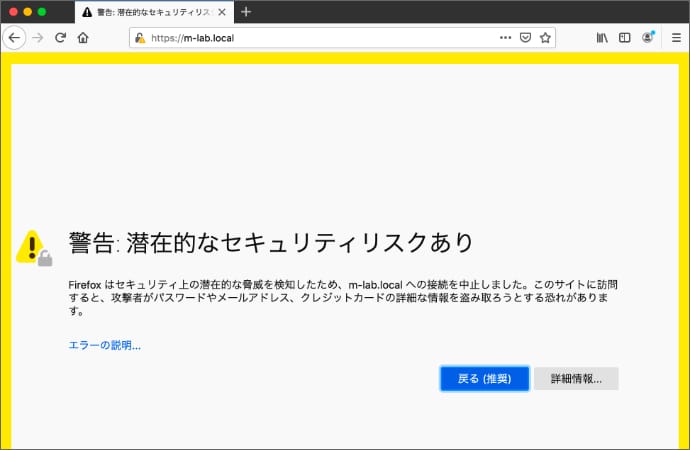Open the page actions three-dot menu
Viewport: 690px width, 450px height.
coord(505,37)
